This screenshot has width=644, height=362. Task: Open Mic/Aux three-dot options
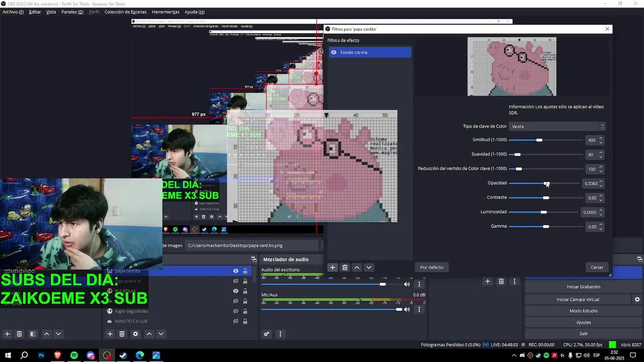tap(419, 309)
